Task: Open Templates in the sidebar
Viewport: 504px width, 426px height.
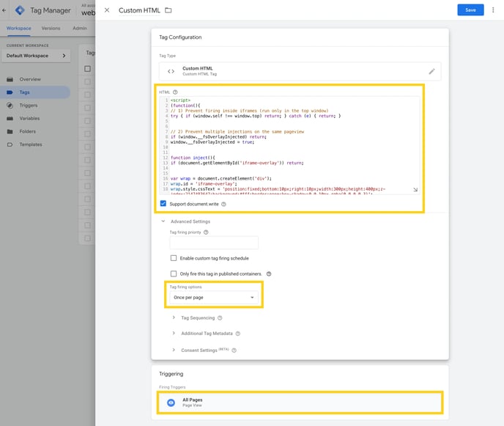Action: click(31, 144)
